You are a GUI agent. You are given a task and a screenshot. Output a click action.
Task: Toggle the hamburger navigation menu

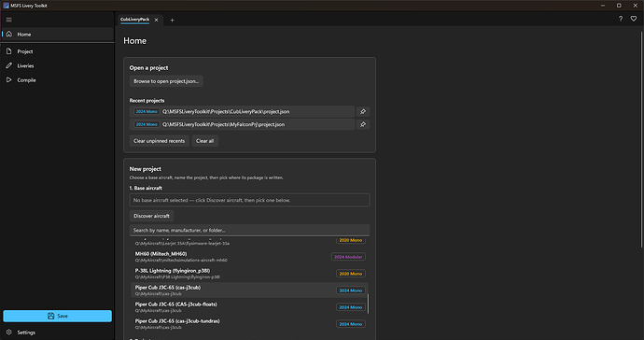tap(9, 20)
